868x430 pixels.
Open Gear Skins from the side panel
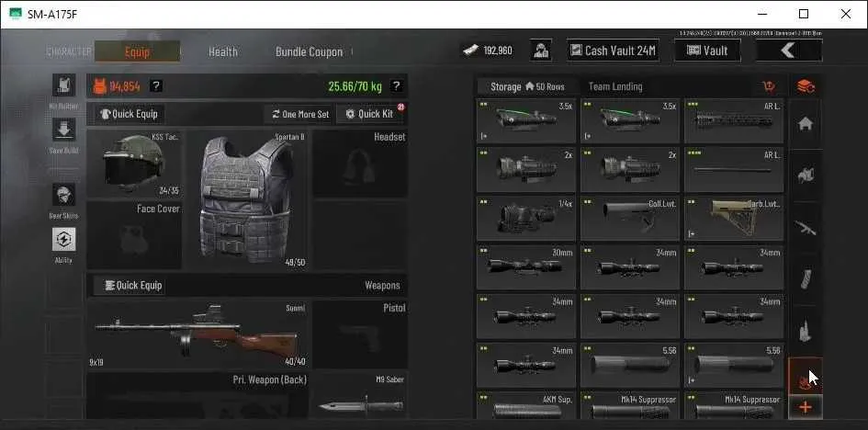(x=63, y=195)
